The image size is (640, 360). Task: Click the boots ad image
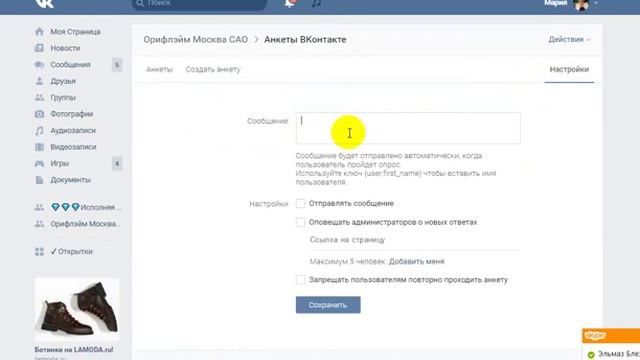77,310
